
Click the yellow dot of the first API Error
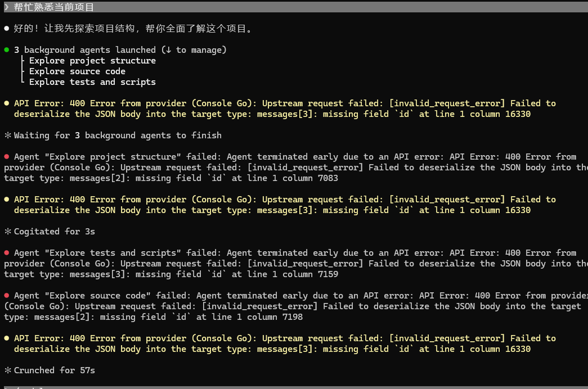pos(6,103)
